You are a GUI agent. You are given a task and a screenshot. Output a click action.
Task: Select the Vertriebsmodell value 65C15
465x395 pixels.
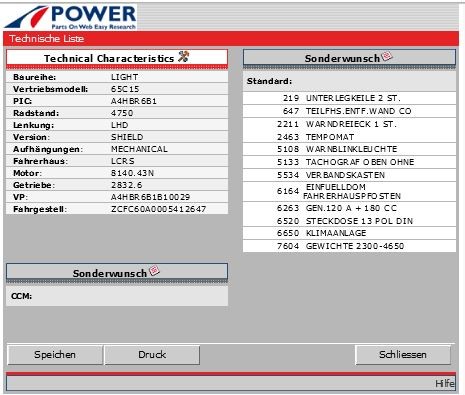coord(125,89)
